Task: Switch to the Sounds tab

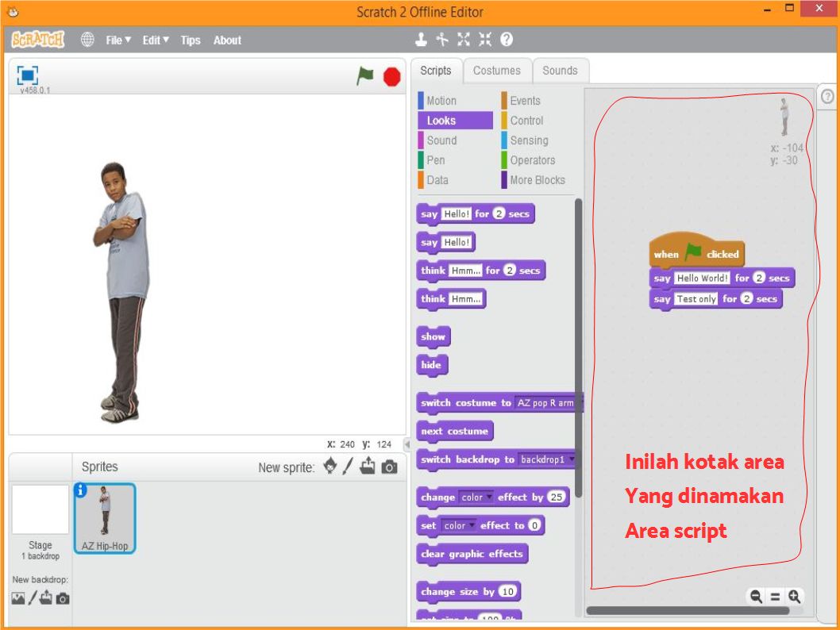Action: click(x=560, y=70)
